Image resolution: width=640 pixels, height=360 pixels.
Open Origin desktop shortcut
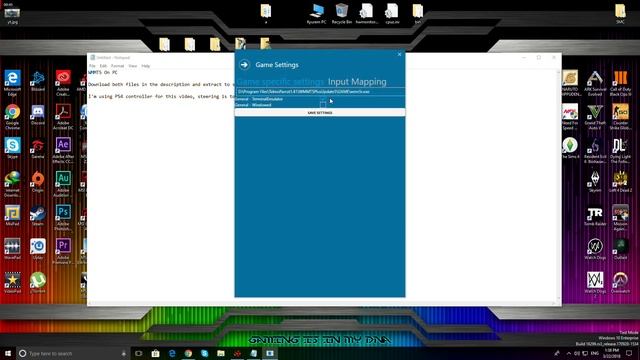[x=38, y=182]
